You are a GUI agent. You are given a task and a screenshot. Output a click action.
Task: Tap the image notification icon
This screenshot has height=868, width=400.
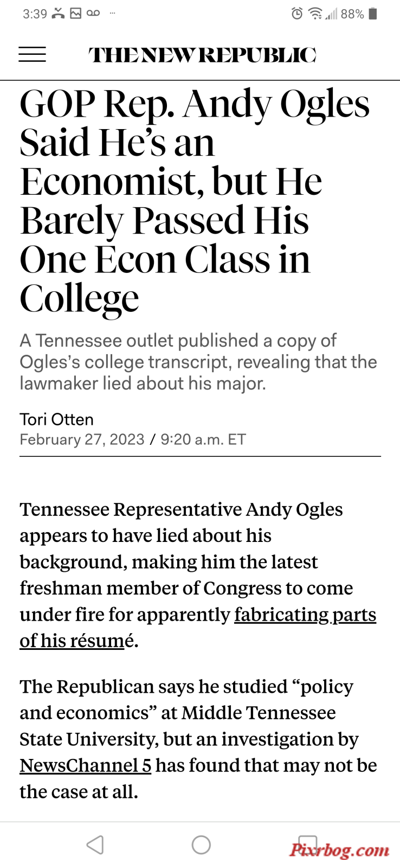(76, 14)
